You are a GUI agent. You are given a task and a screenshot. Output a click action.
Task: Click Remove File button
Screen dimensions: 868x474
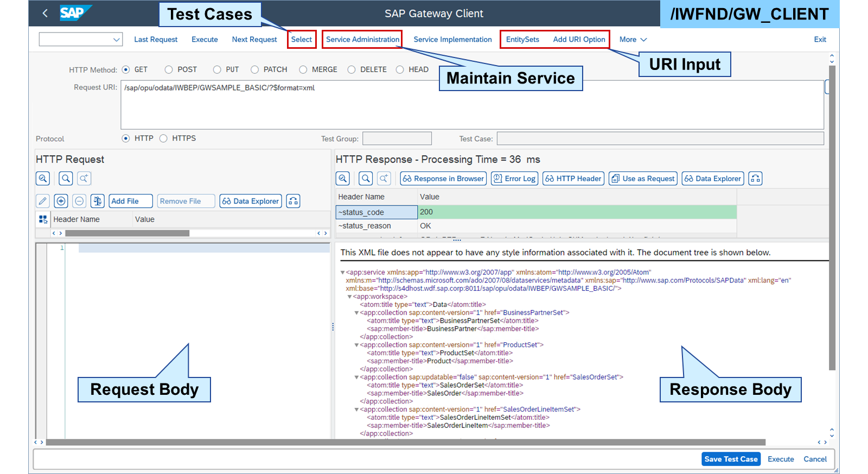(x=186, y=201)
